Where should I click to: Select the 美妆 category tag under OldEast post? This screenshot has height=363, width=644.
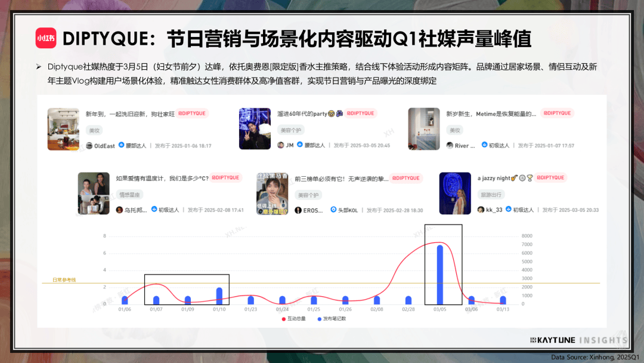[94, 130]
